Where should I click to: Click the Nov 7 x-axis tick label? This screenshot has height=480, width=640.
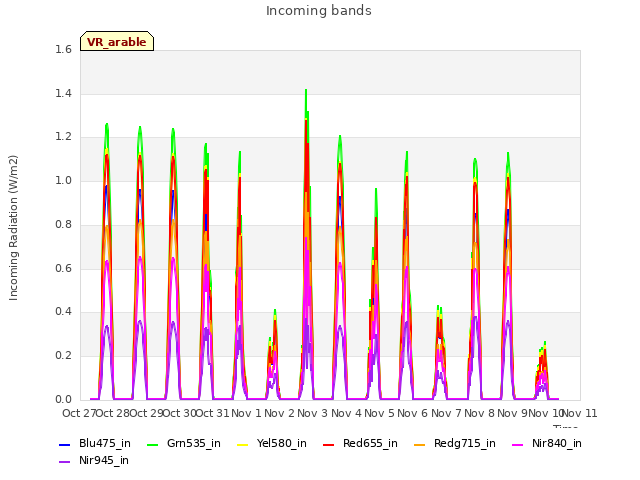pyautogui.click(x=446, y=413)
